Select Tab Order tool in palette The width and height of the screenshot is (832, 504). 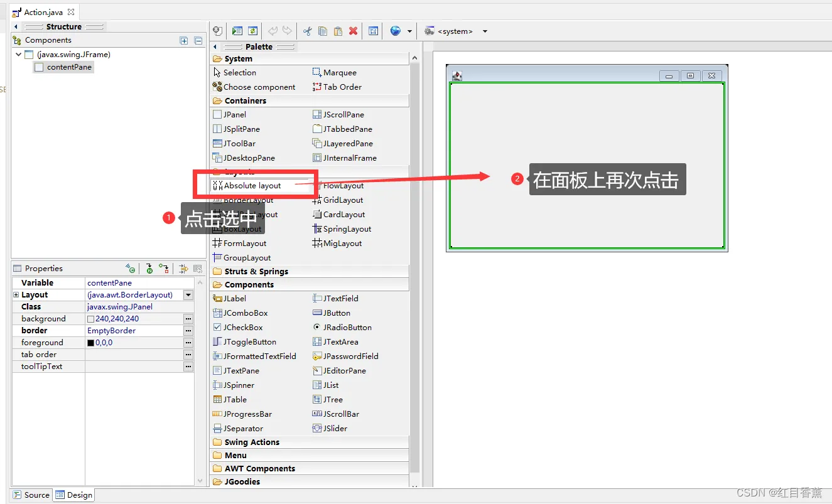click(x=337, y=87)
